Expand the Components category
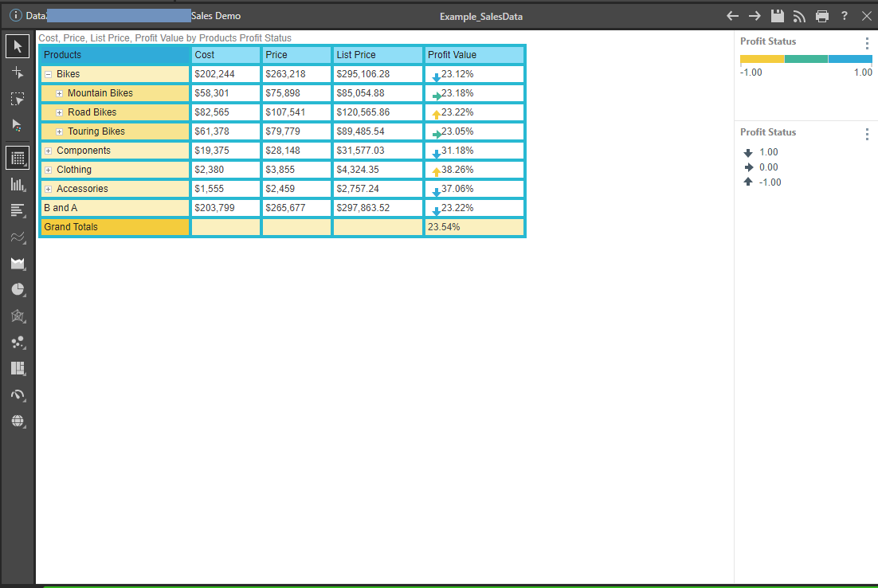This screenshot has width=878, height=588. 49,151
